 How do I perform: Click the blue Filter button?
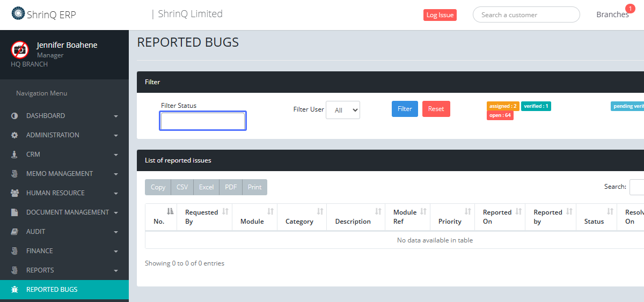[x=405, y=109]
